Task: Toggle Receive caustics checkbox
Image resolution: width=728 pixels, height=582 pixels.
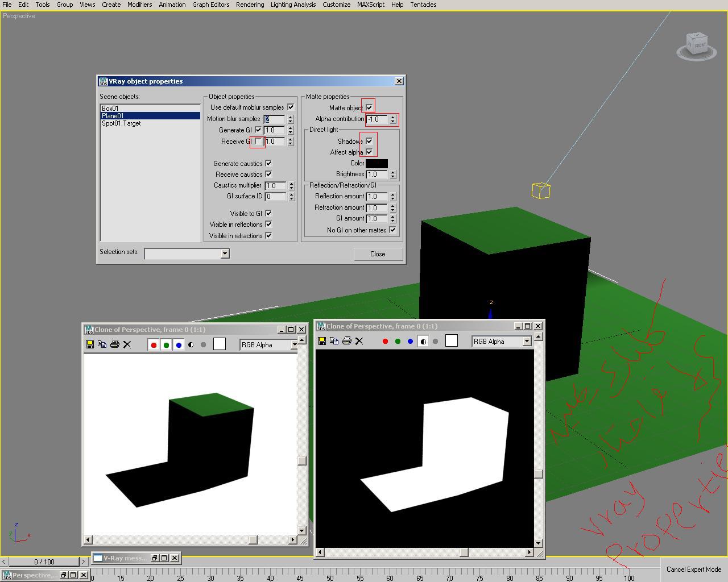Action: (x=268, y=174)
